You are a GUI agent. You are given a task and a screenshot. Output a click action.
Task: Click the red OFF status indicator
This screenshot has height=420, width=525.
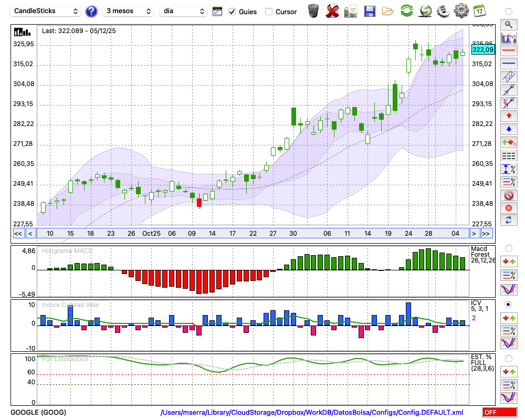499,413
